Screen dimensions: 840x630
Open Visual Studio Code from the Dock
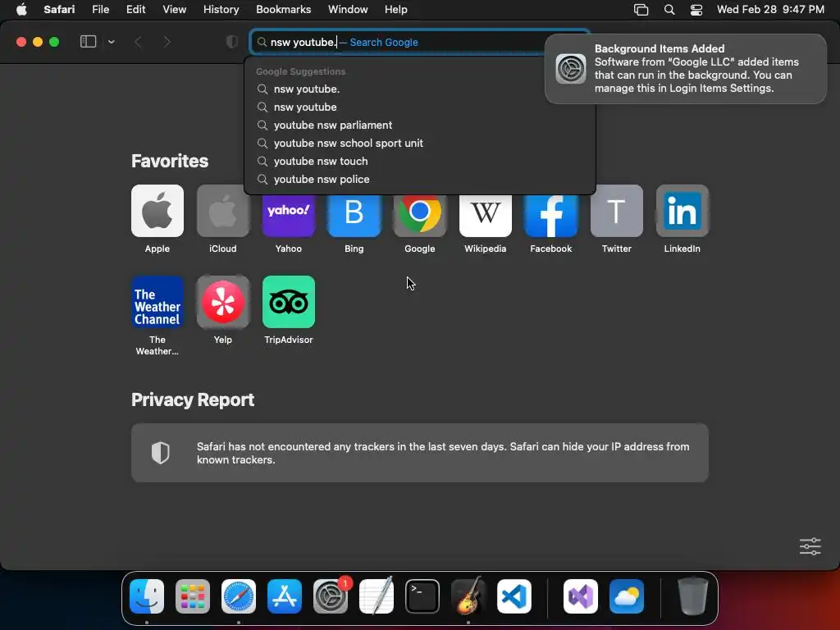[x=514, y=596]
